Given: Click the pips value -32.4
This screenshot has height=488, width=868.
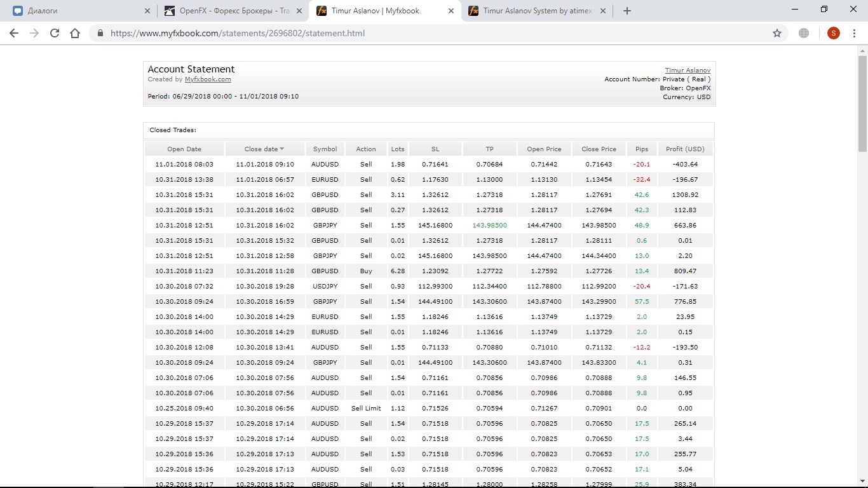Looking at the screenshot, I should [642, 180].
